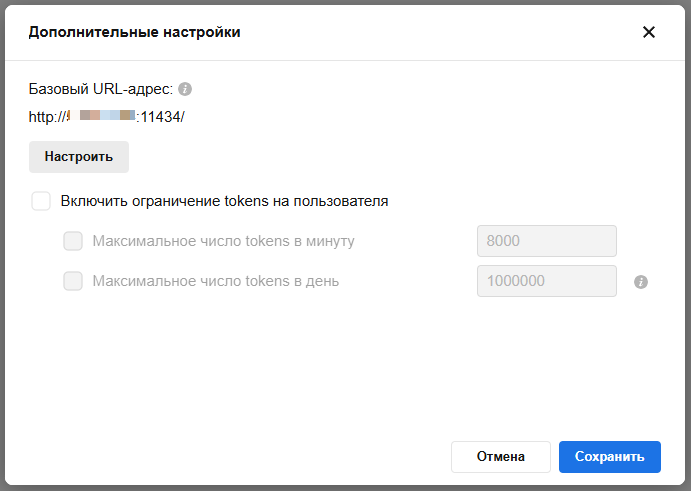
Task: Focus the tokens per minute field showing 8000
Action: coord(546,241)
